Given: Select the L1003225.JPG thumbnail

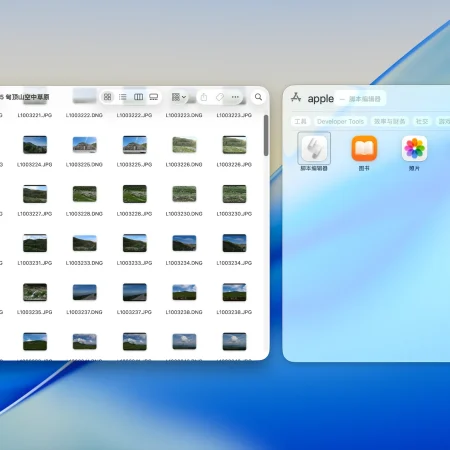Looking at the screenshot, I should [x=135, y=145].
